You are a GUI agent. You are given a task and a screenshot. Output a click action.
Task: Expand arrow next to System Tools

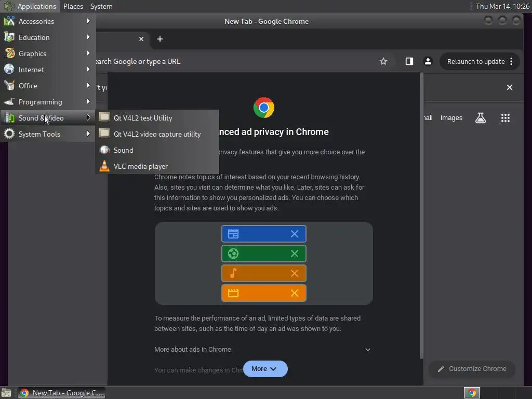tap(88, 134)
